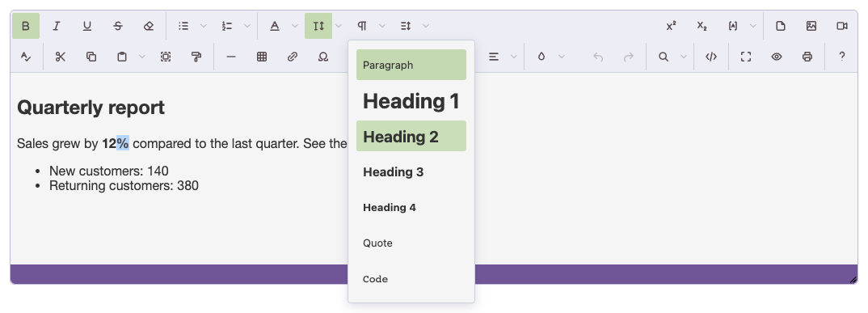Click the 'Quarterly report' heading text
This screenshot has height=313, width=868.
click(x=91, y=108)
